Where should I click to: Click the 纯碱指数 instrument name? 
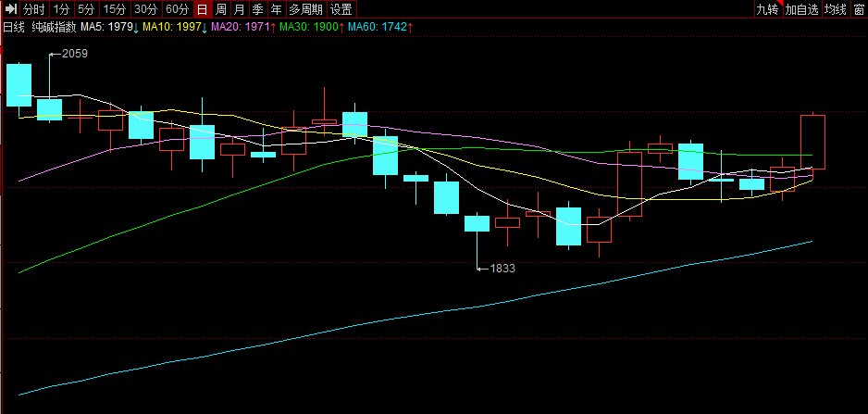[54, 27]
